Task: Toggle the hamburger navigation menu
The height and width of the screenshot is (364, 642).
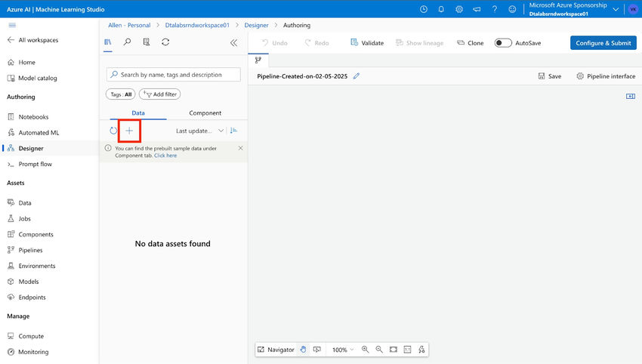Action: tap(12, 25)
